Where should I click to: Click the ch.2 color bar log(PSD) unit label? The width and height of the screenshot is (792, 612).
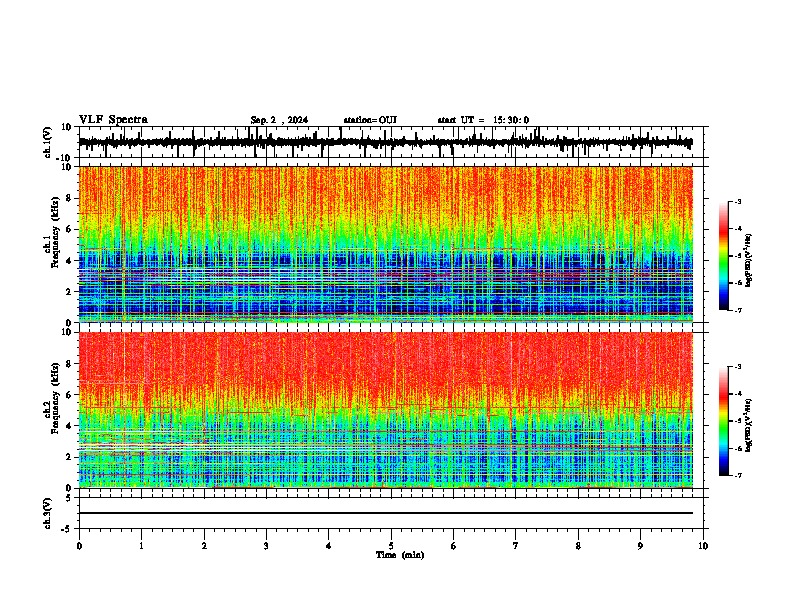click(749, 425)
